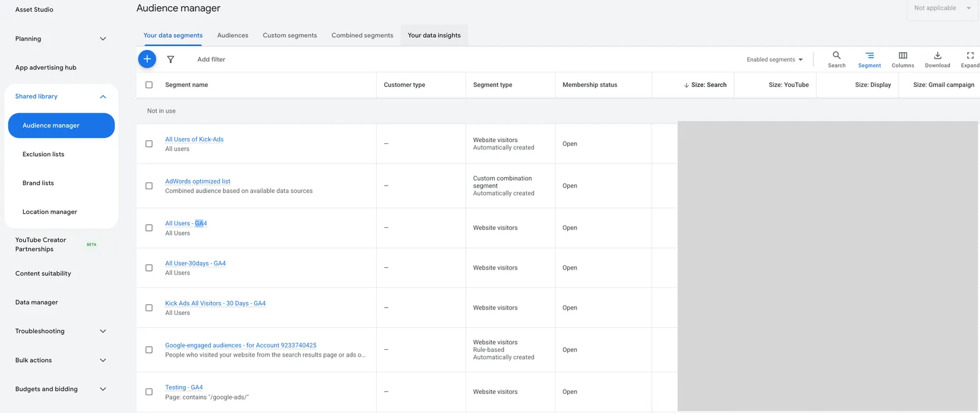Tick checkbox for All Users - GA4
Image resolution: width=980 pixels, height=413 pixels.
[149, 228]
